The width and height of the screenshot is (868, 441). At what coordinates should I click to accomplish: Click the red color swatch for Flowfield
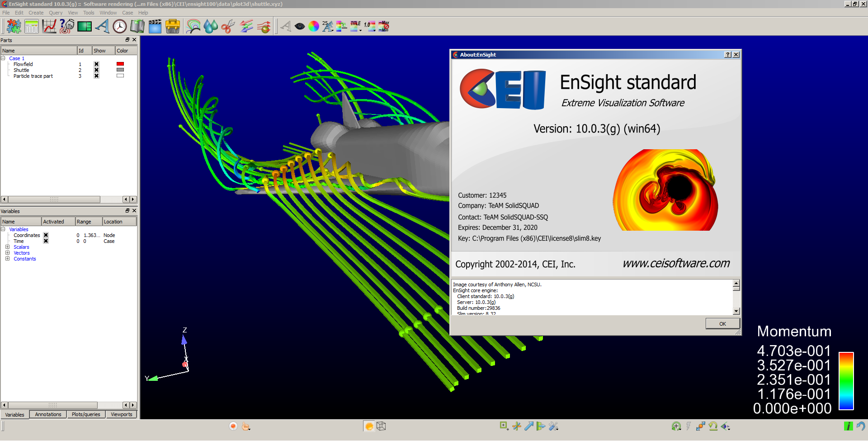(120, 64)
